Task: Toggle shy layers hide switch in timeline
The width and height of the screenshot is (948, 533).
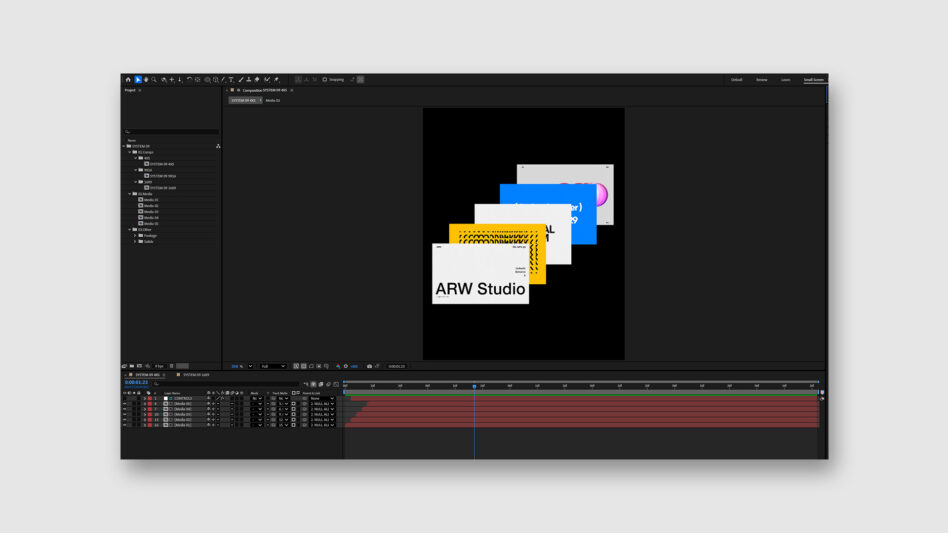Action: coord(313,384)
